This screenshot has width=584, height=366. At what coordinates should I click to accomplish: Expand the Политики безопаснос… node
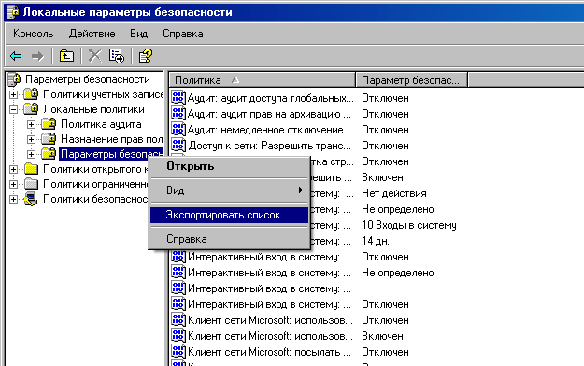click(13, 200)
